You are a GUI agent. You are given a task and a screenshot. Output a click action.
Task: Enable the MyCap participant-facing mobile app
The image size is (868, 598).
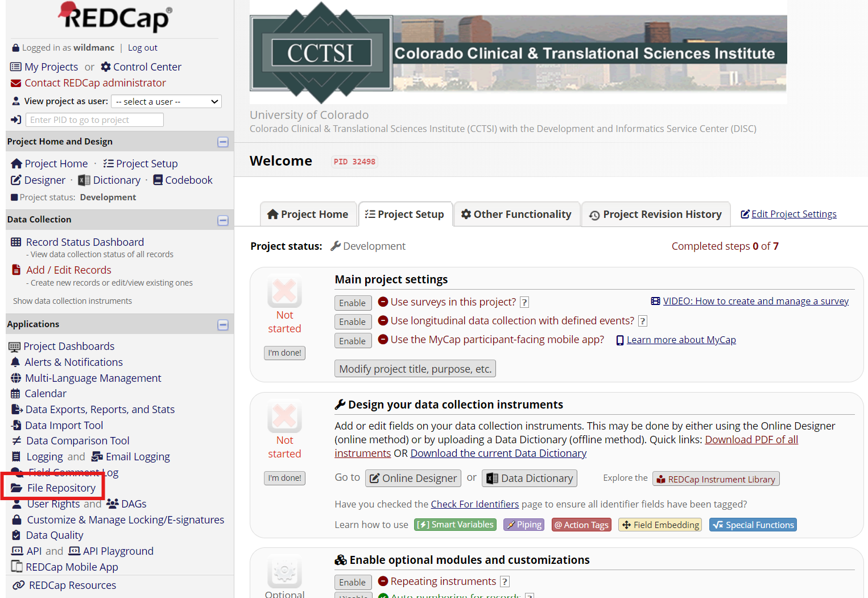353,341
